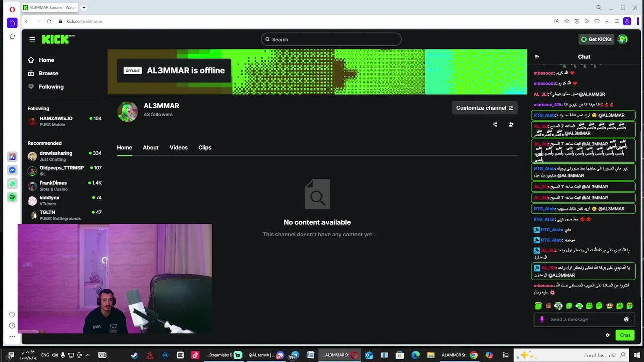Open TGLTN recommended channel

64,215
